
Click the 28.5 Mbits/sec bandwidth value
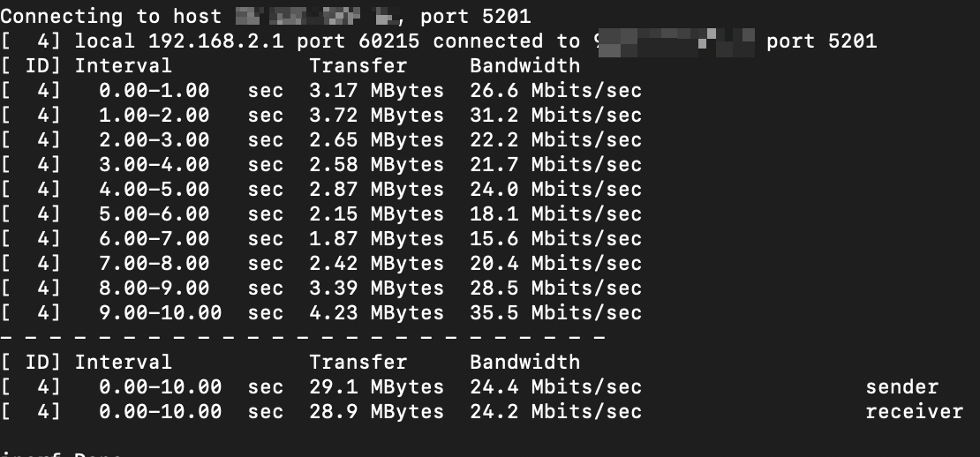click(555, 288)
